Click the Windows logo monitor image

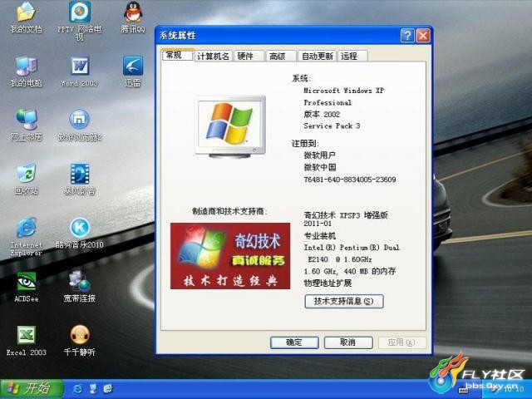(230, 126)
